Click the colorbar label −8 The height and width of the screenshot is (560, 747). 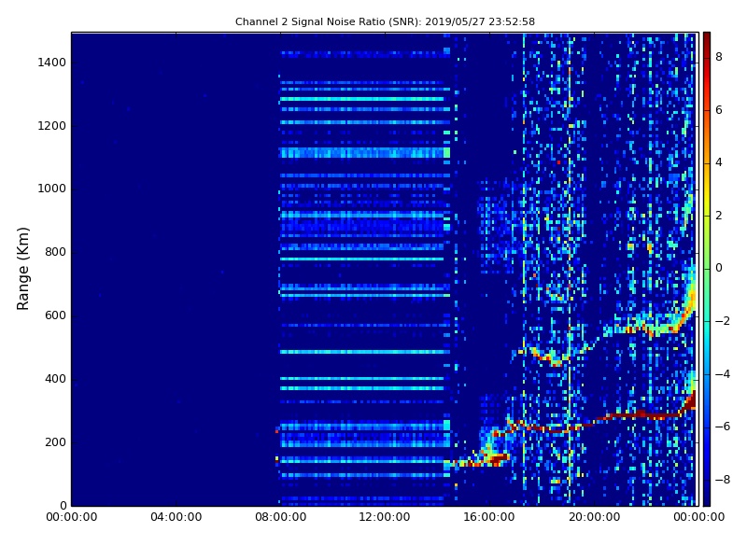722,480
